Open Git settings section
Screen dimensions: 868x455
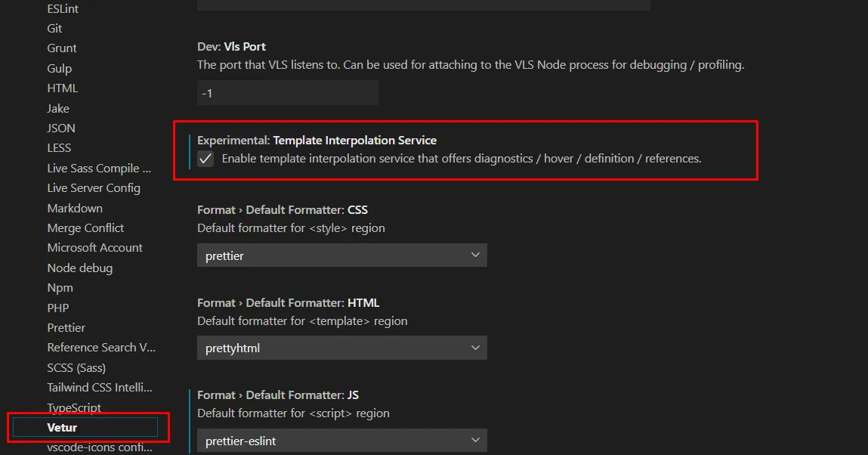(x=54, y=29)
